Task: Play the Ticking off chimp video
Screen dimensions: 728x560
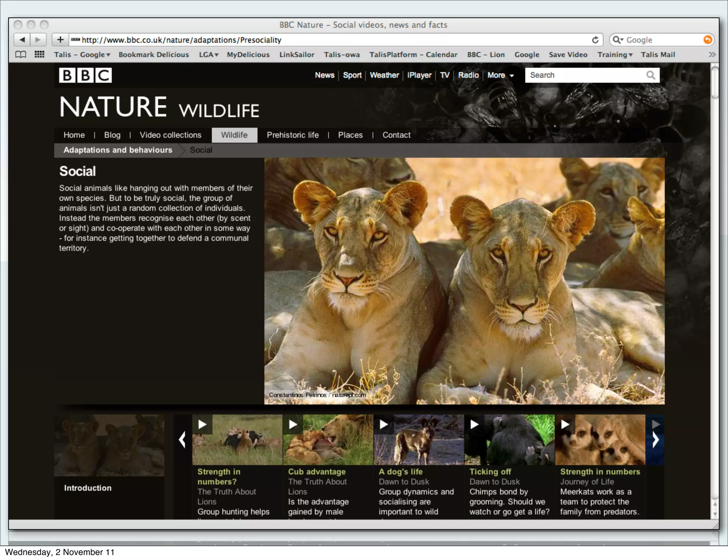Action: tap(474, 425)
